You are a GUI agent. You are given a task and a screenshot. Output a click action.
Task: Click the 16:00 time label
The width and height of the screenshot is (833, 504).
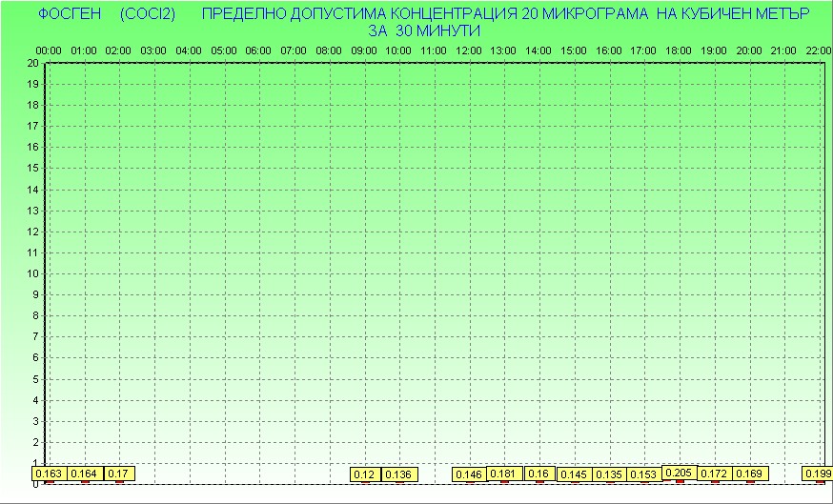point(609,50)
